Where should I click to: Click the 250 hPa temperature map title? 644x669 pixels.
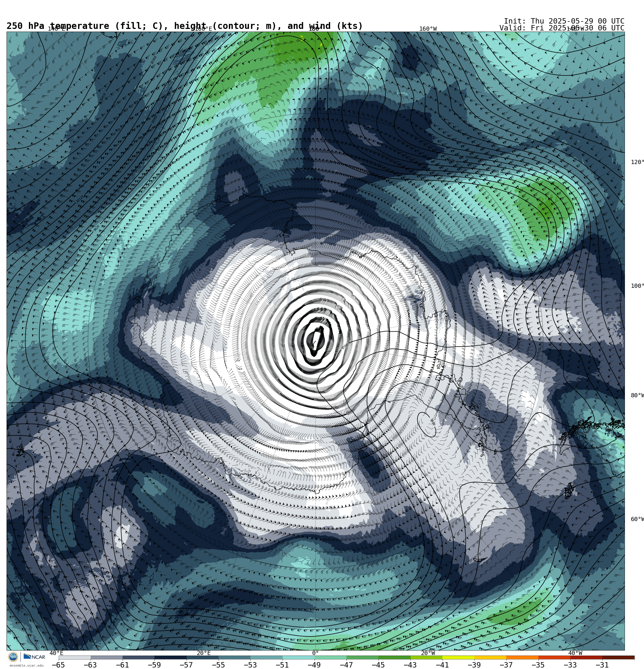tap(185, 26)
